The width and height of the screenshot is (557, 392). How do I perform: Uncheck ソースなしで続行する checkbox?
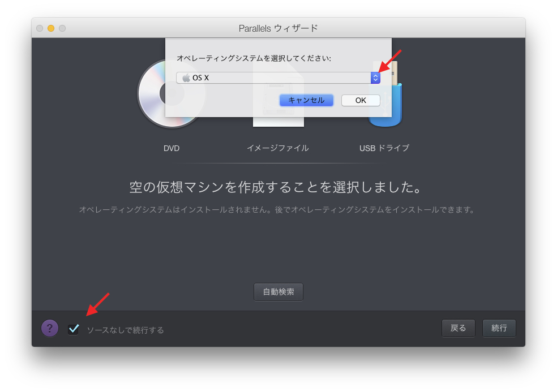point(74,329)
